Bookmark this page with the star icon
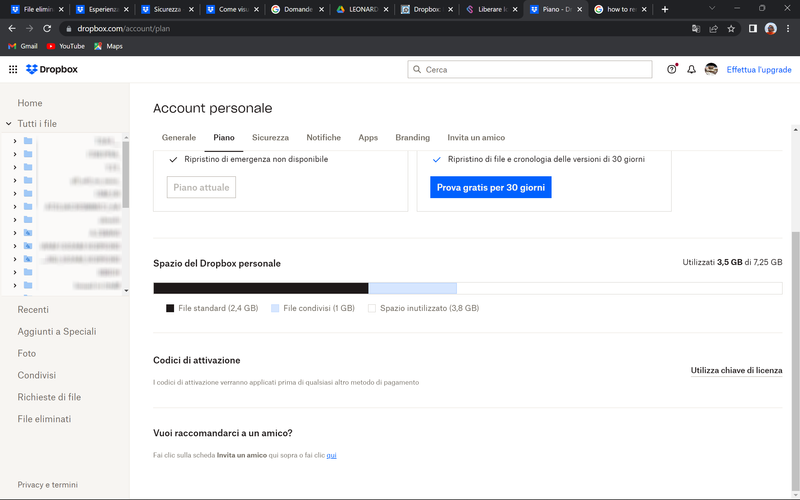This screenshot has width=800, height=500. tap(731, 29)
